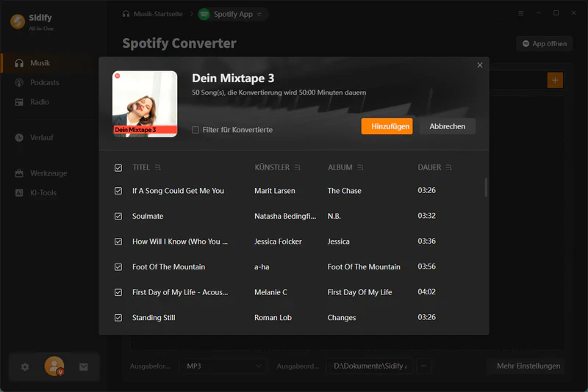Open the user profile avatar
The width and height of the screenshot is (588, 392).
54,366
